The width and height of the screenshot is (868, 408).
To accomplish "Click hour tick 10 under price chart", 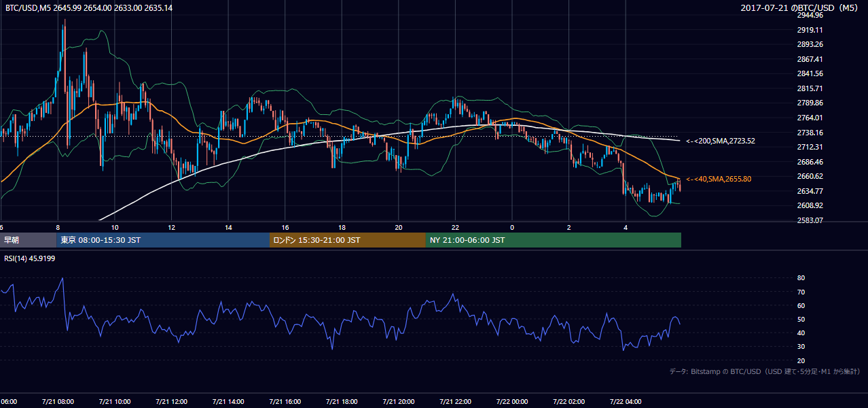I will click(115, 227).
